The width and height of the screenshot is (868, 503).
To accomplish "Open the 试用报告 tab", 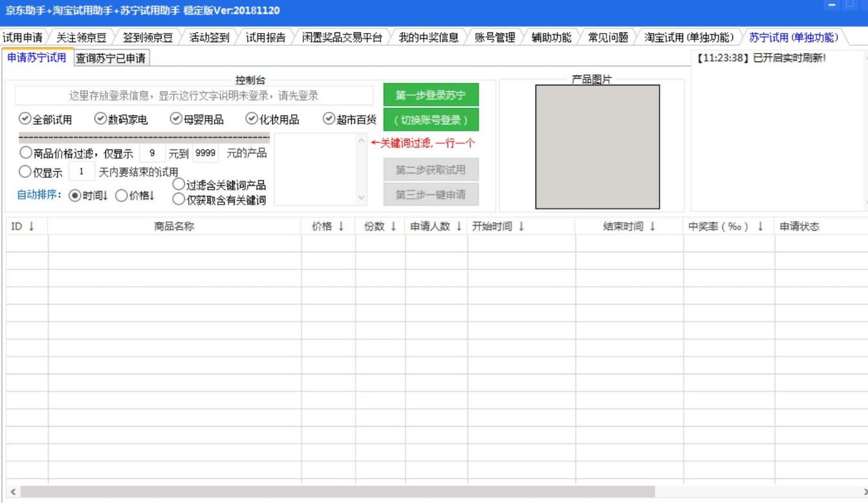I will coord(266,37).
